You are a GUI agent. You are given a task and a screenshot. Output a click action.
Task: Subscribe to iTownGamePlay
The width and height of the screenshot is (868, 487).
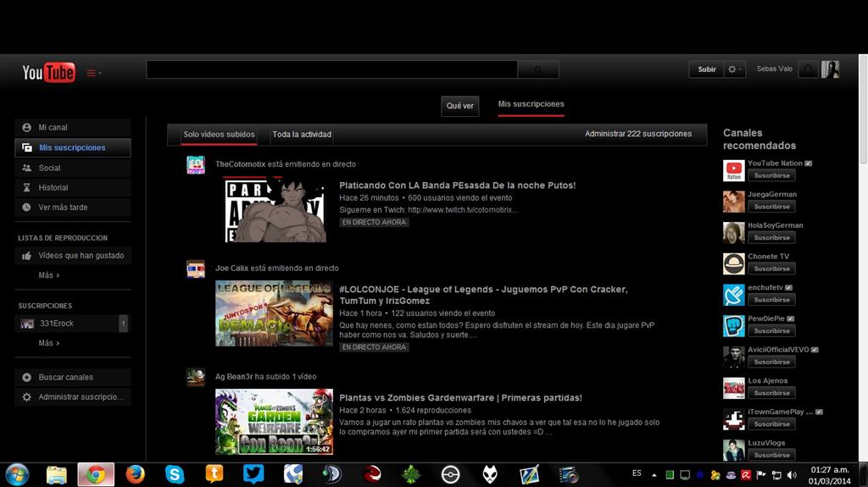coord(771,424)
